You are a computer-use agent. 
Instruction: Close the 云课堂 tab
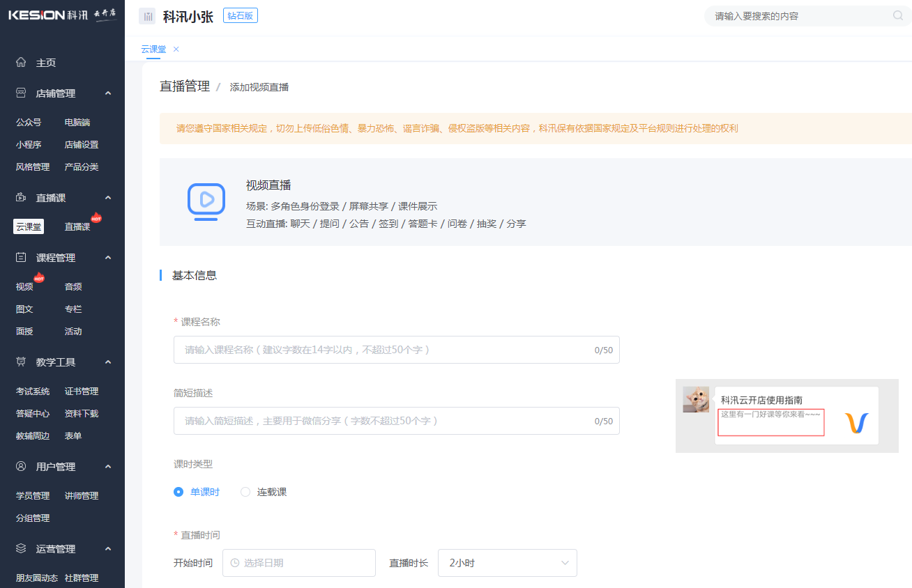175,49
